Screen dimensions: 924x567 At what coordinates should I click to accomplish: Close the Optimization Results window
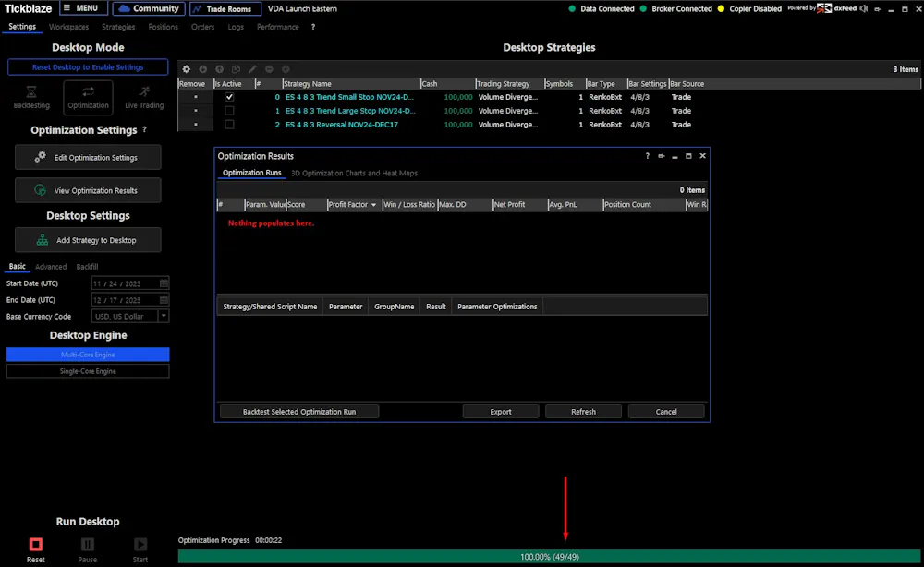click(x=702, y=156)
